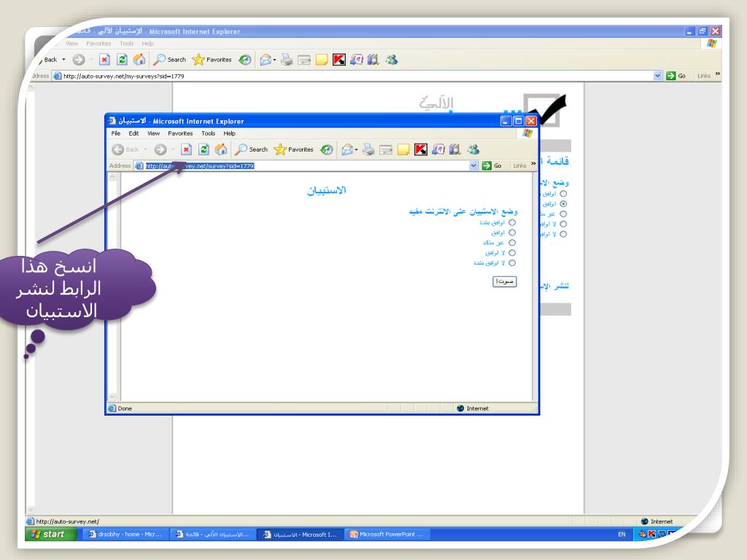The width and height of the screenshot is (747, 560).
Task: Select 'لا اوافق بشدة' radio in front survey
Action: tap(512, 262)
